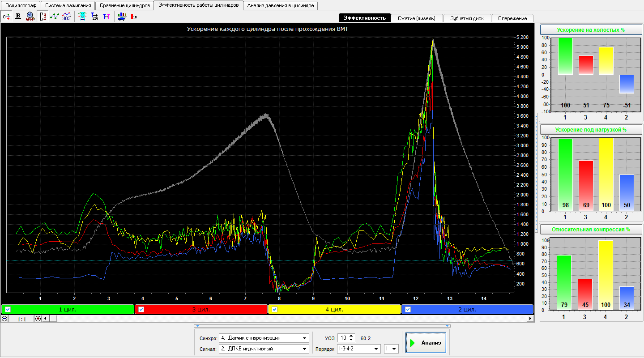Click the horizontal scrollbar right arrow
The width and height of the screenshot is (644, 358).
(531, 319)
